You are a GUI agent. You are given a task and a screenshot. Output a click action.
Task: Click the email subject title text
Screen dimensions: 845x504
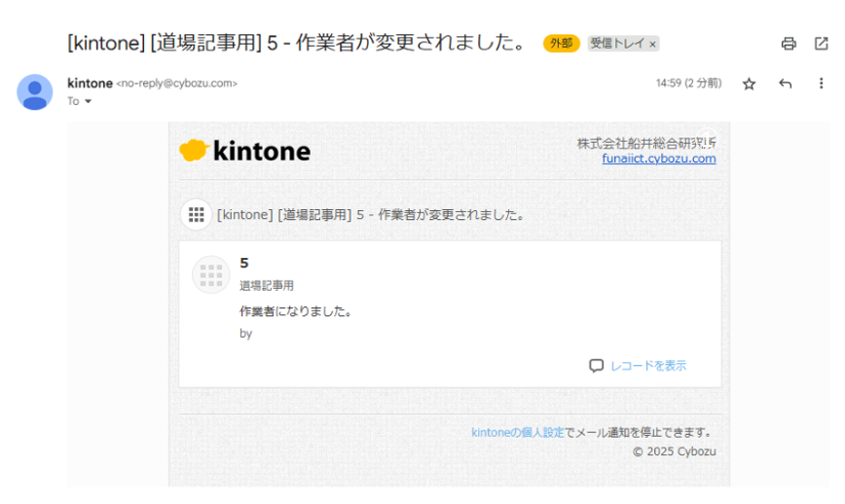tap(297, 43)
